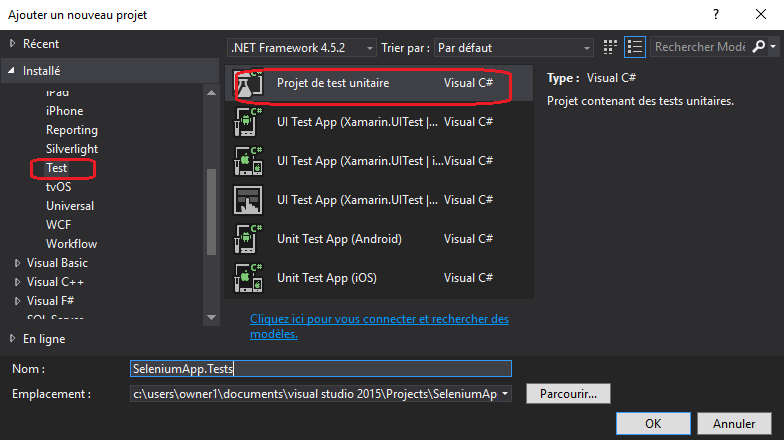
Task: Select the Unit Test App (Android) icon
Action: 248,239
